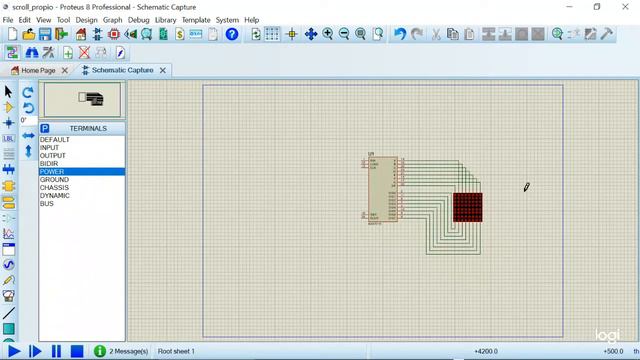
Task: Select Generator Mode sine icon
Action: click(x=8, y=265)
